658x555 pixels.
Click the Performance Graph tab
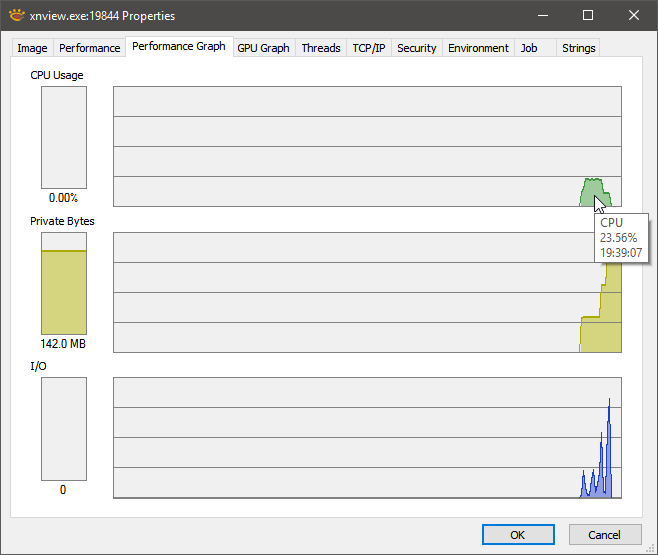point(179,46)
